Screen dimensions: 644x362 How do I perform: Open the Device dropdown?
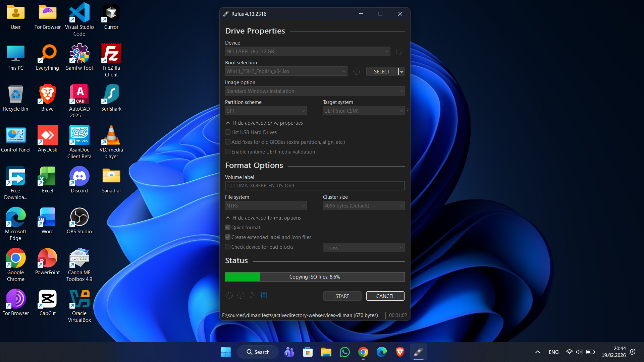tap(308, 52)
